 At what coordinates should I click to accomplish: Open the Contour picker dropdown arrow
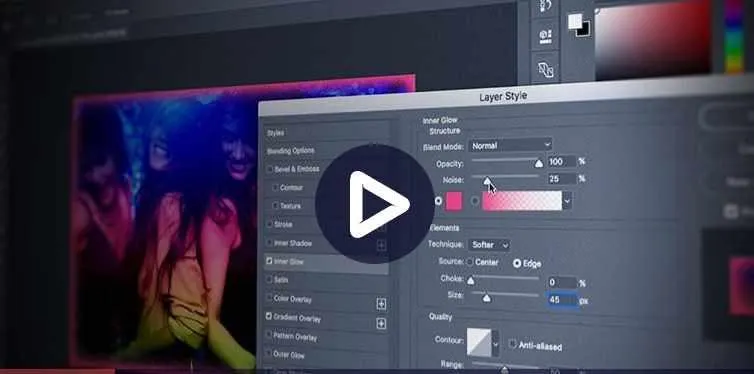[495, 344]
